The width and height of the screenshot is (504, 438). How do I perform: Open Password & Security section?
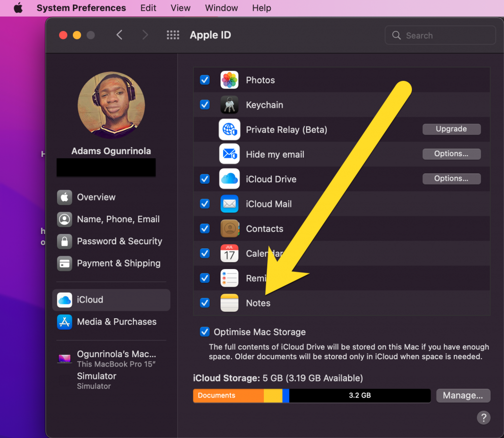pos(111,241)
